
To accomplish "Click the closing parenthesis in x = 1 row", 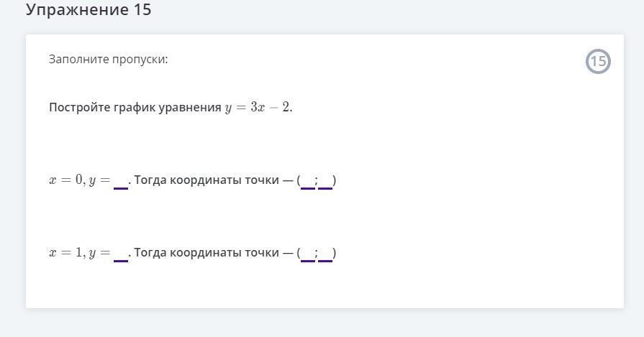I will [335, 253].
